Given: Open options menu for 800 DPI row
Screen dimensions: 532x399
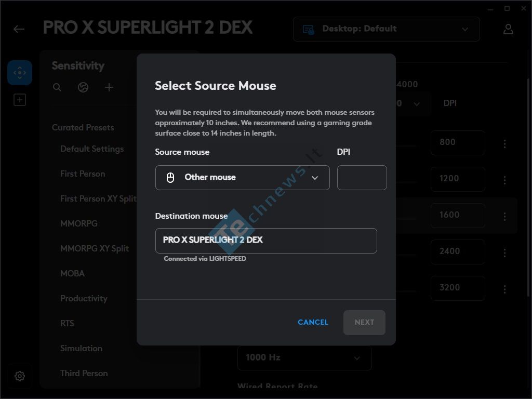Looking at the screenshot, I should (x=505, y=143).
